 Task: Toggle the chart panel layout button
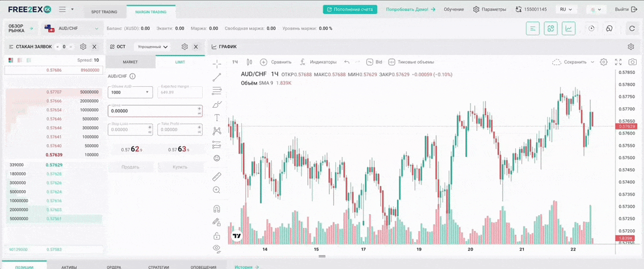[569, 29]
